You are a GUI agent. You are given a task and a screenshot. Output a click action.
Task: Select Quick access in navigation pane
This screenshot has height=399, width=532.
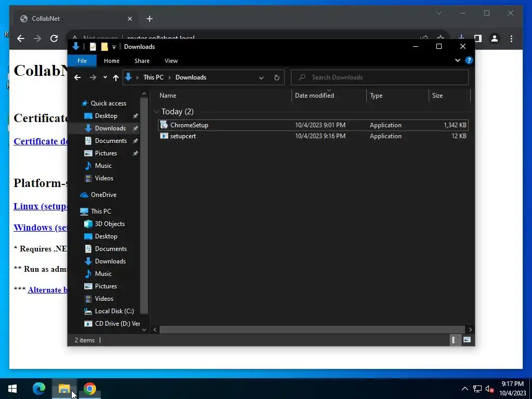click(x=108, y=103)
